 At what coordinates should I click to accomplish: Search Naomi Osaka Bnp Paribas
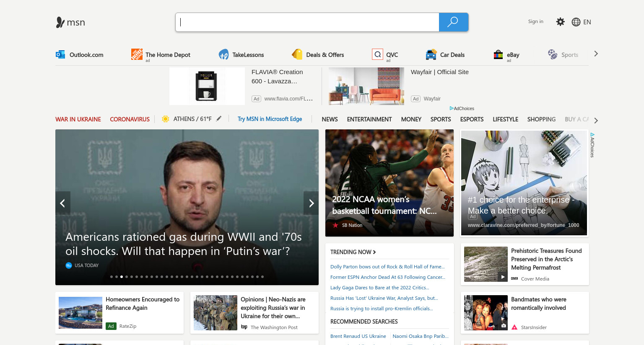tap(421, 336)
